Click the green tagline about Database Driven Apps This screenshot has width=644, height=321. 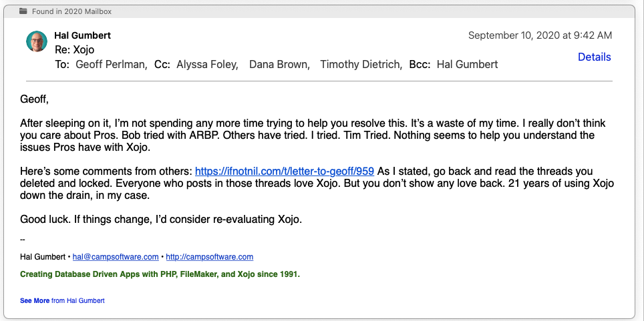click(x=160, y=274)
